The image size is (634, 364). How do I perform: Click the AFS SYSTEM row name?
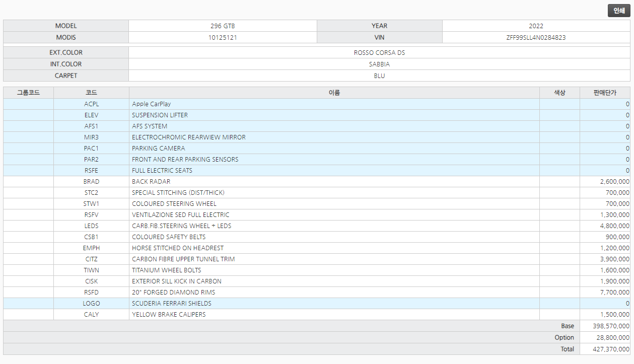150,126
